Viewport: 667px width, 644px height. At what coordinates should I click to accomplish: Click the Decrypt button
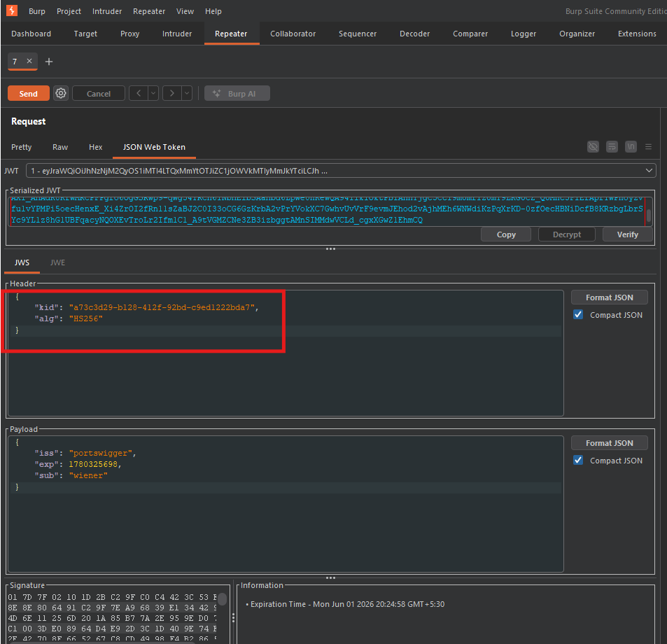click(x=567, y=234)
